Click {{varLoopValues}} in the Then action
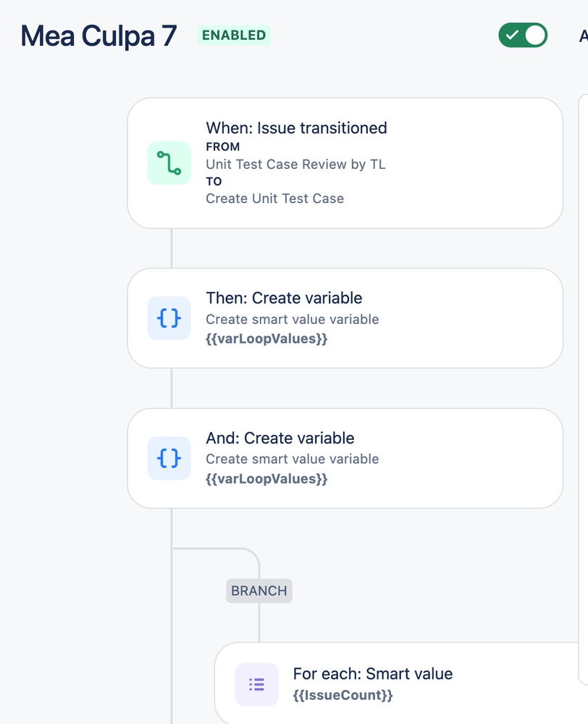This screenshot has height=724, width=588. [x=266, y=338]
